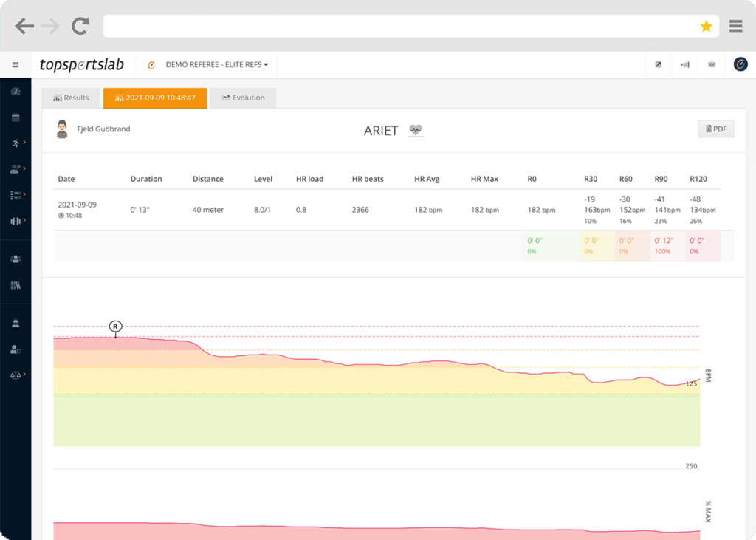The width and height of the screenshot is (756, 540).
Task: Open the heart rate icon next to ARIET
Action: 415,130
